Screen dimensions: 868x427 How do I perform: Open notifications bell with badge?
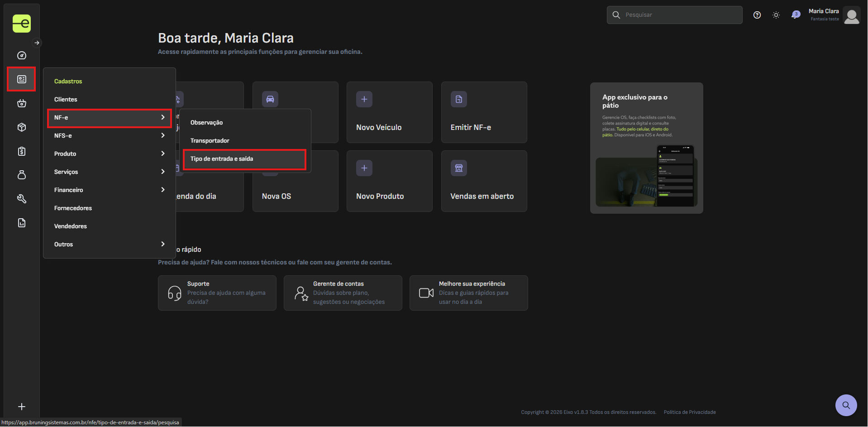[x=796, y=15]
